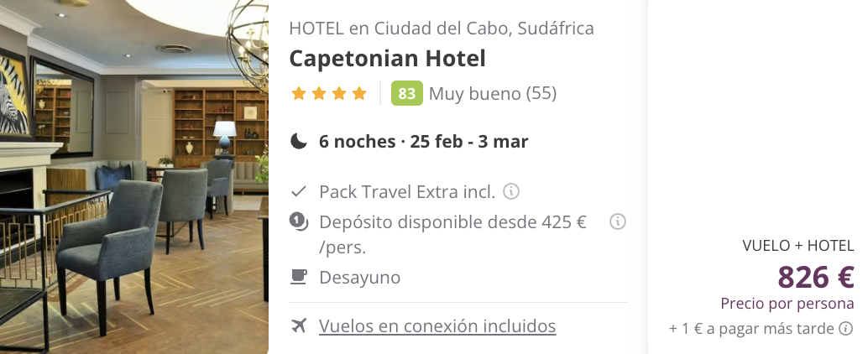Click Pack Travel Extra incl. text

click(x=407, y=192)
